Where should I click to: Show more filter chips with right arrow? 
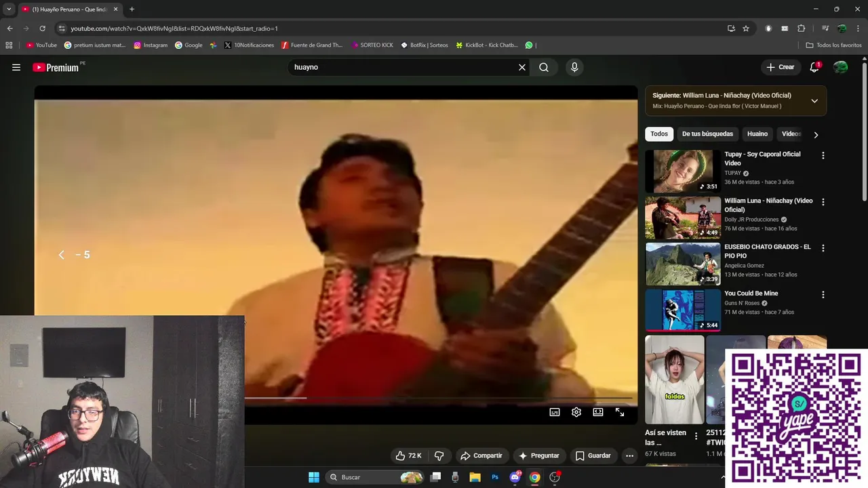coord(816,134)
